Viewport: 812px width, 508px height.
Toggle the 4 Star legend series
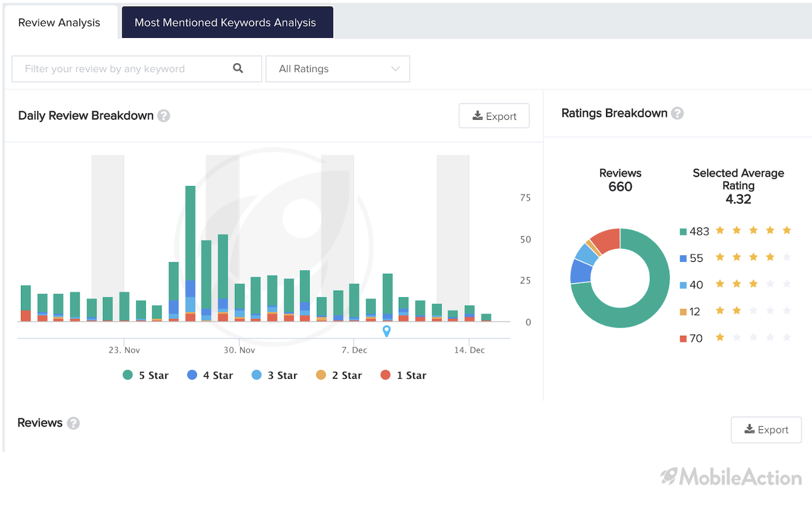210,375
